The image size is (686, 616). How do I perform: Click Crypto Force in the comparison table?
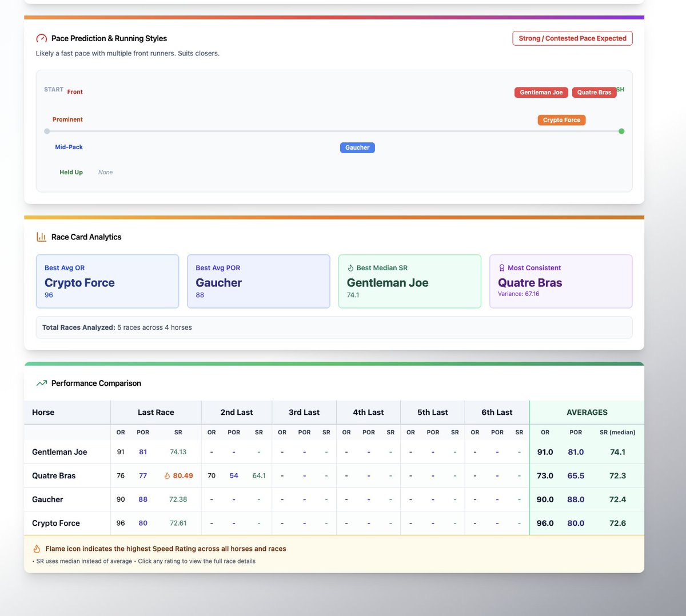[56, 523]
